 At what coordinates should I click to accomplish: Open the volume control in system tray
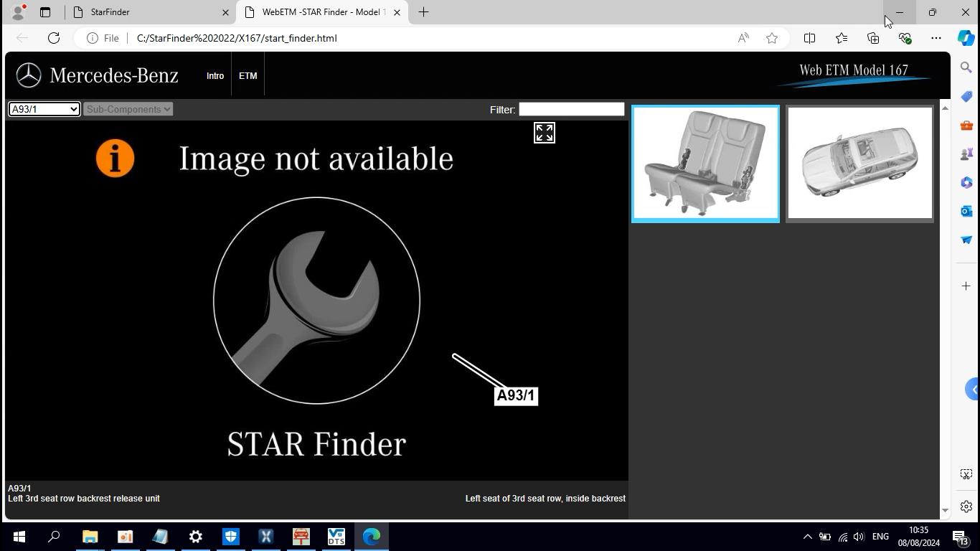[x=859, y=537]
